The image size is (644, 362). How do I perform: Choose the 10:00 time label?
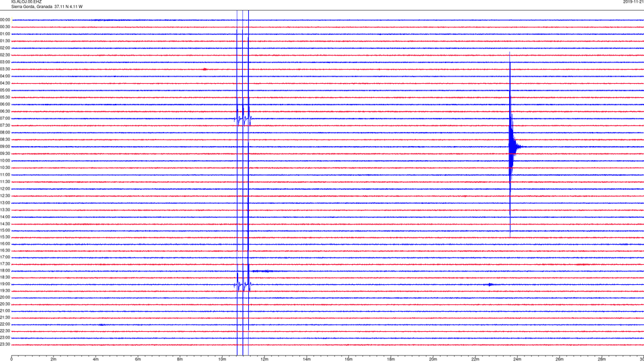[x=5, y=160]
